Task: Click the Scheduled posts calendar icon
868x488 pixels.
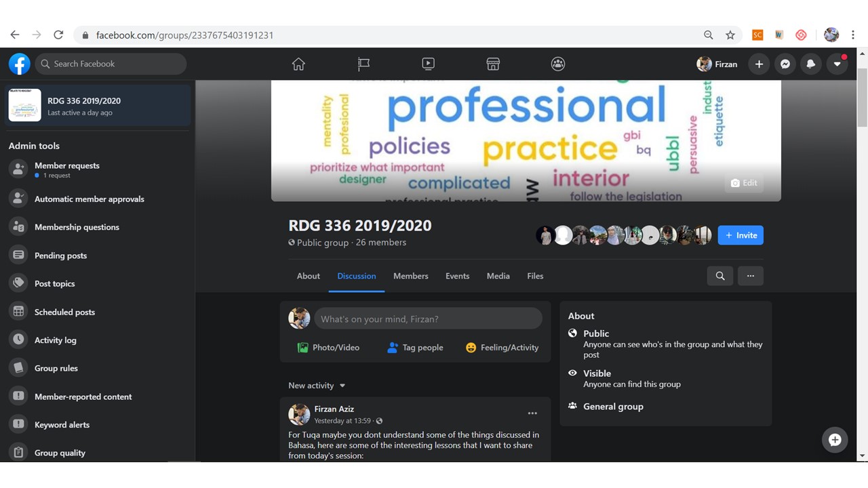Action: coord(18,312)
